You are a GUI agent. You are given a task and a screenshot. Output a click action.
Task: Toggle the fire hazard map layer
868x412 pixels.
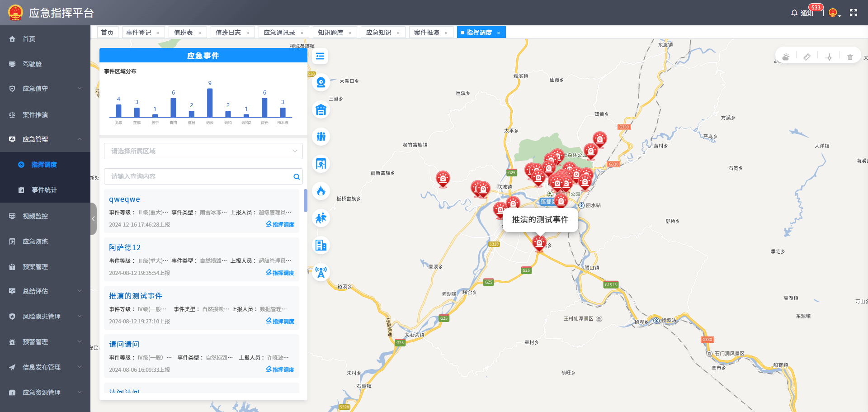pyautogui.click(x=321, y=191)
